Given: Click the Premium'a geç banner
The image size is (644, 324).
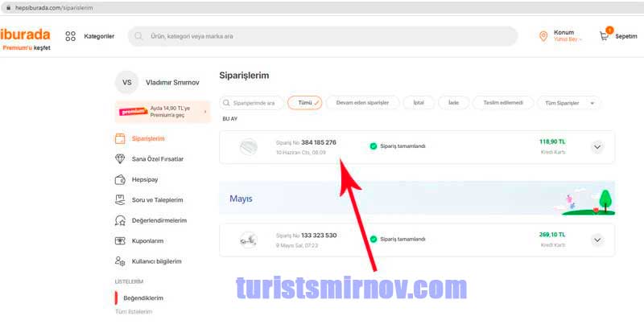Looking at the screenshot, I should coord(163,113).
